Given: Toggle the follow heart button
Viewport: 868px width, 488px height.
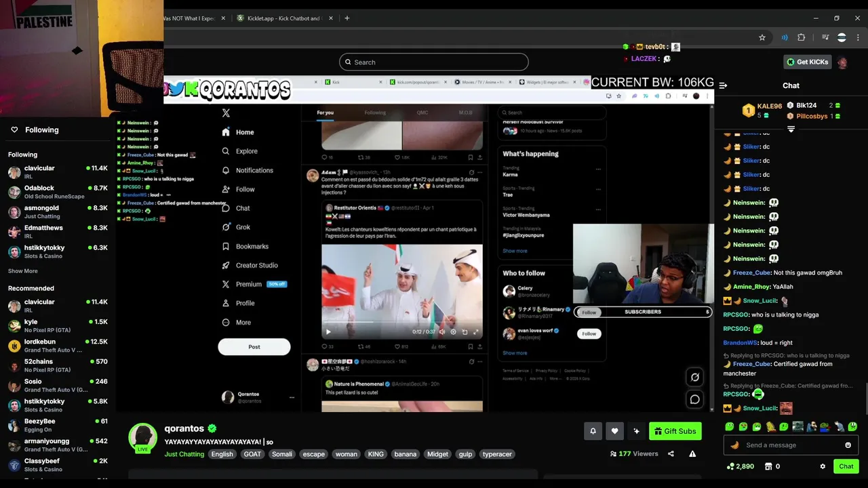Looking at the screenshot, I should pos(614,431).
